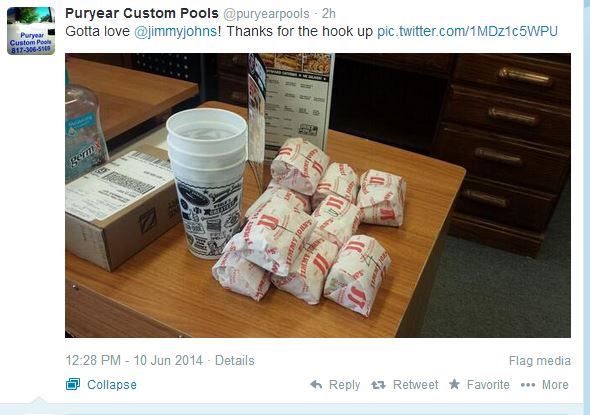The width and height of the screenshot is (590, 415).
Task: Expand the More options menu label
Action: click(x=555, y=385)
